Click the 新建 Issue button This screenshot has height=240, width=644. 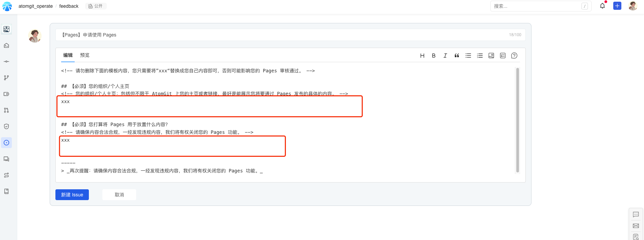pyautogui.click(x=72, y=195)
